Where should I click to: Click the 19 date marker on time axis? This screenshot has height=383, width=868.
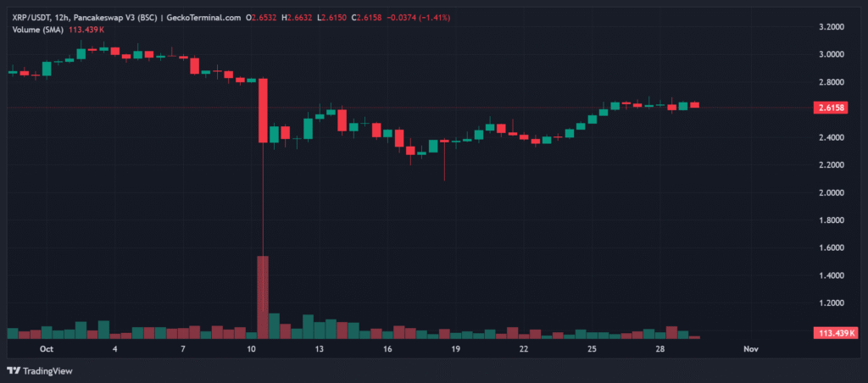click(455, 348)
